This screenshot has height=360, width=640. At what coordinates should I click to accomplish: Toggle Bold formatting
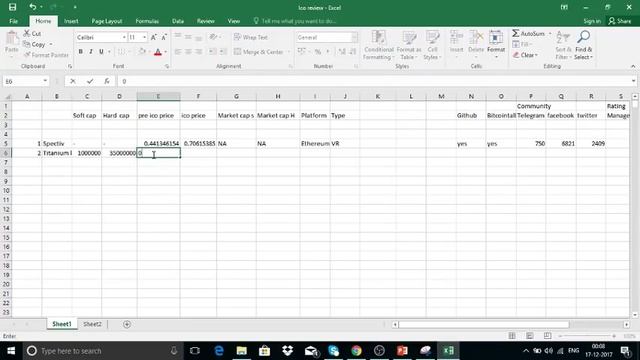click(80, 52)
